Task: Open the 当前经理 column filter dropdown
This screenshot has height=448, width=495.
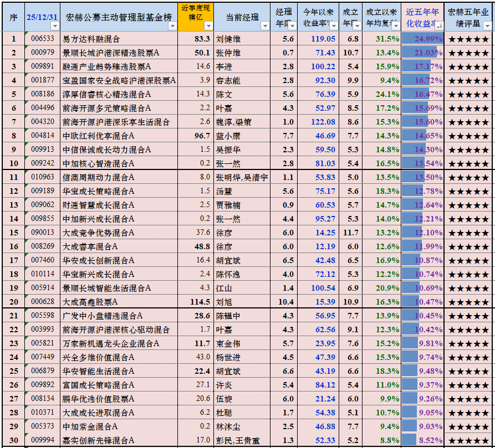Action: pyautogui.click(x=265, y=26)
